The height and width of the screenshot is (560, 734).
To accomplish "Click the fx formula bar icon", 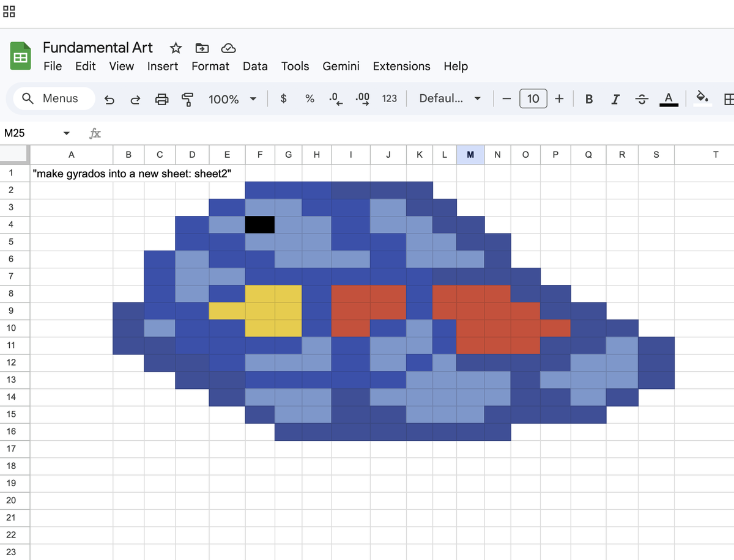I will (95, 133).
